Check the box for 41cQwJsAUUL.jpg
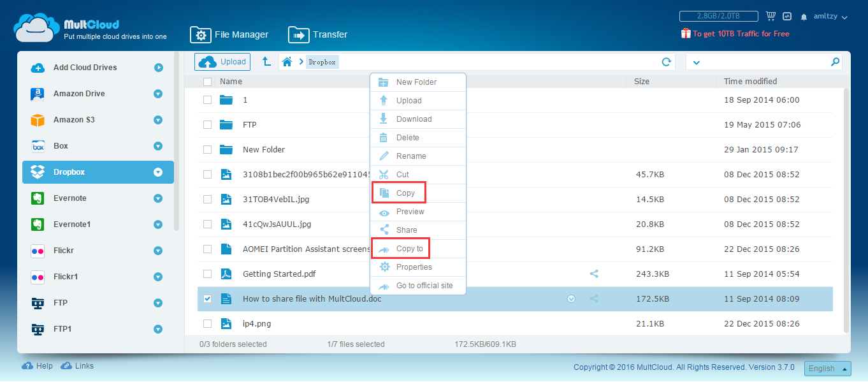The image size is (868, 382). point(207,224)
